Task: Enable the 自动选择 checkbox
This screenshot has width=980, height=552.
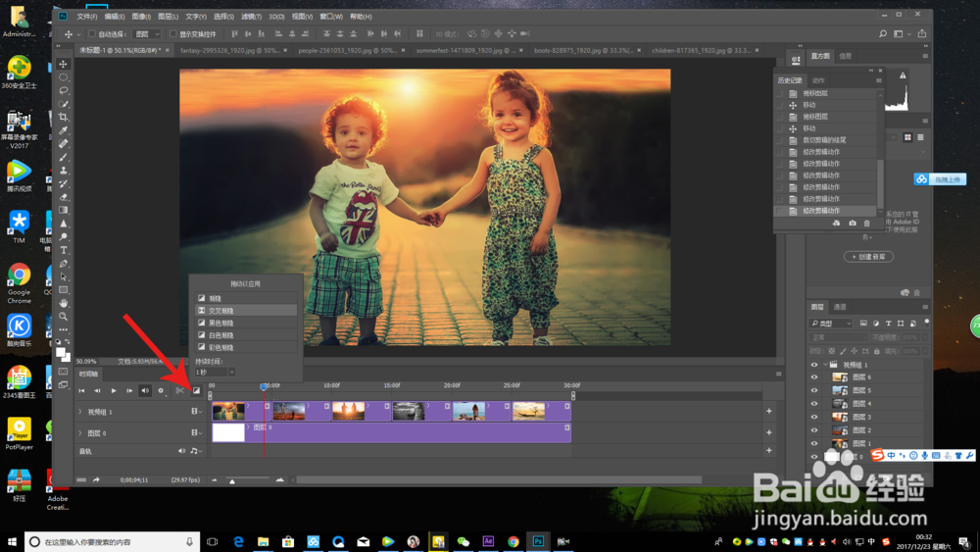Action: tap(90, 34)
